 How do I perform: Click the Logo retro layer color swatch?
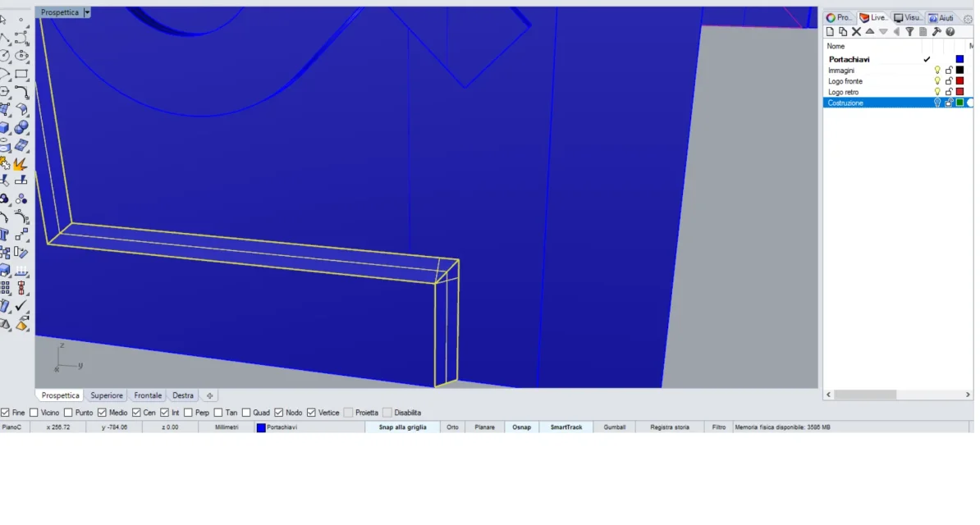(x=959, y=92)
